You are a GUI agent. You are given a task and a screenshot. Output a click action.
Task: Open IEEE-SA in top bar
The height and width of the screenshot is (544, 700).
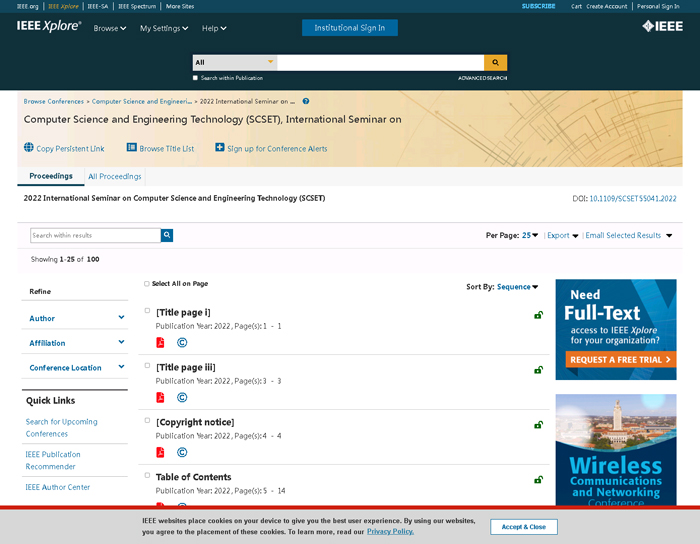[x=98, y=6]
